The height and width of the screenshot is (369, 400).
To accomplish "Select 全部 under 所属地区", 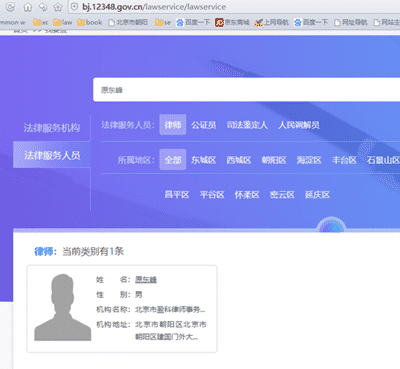I will click(x=173, y=160).
